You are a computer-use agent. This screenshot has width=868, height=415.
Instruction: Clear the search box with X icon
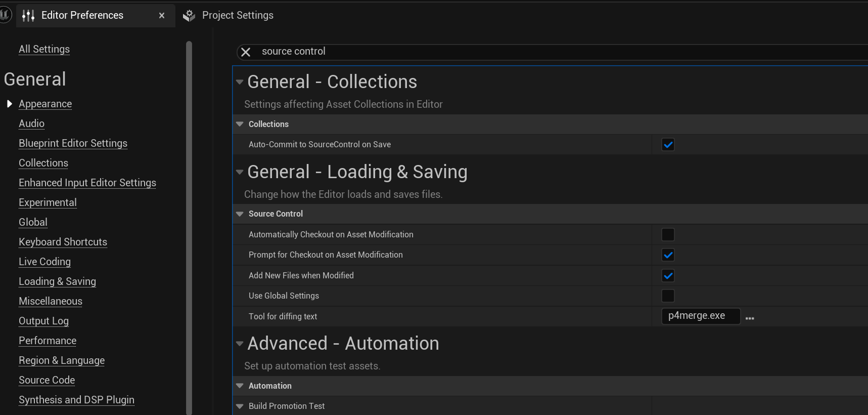246,52
